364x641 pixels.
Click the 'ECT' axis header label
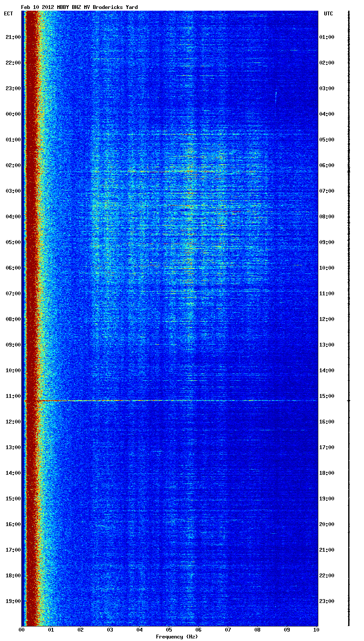click(8, 14)
